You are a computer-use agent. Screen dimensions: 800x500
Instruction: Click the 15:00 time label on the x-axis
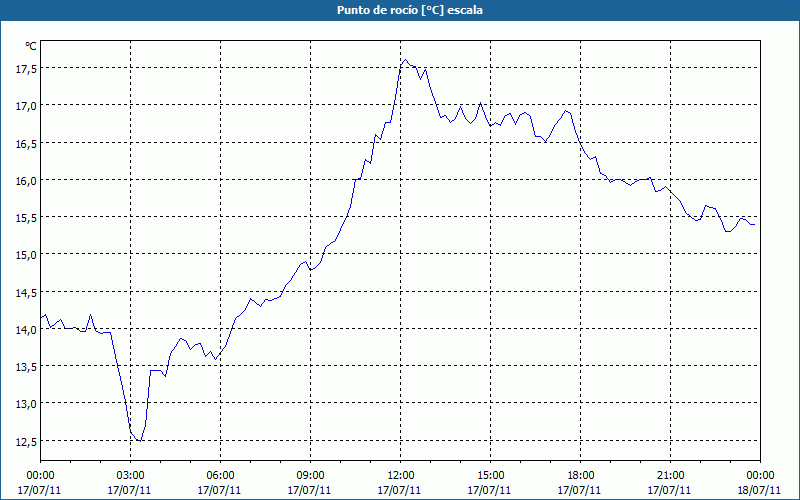[x=490, y=476]
